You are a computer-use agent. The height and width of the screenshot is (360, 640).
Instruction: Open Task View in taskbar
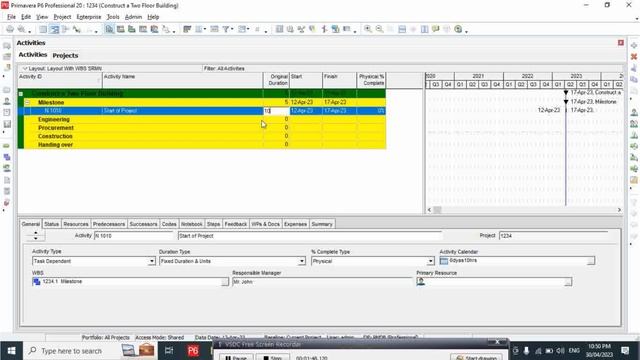(x=169, y=351)
